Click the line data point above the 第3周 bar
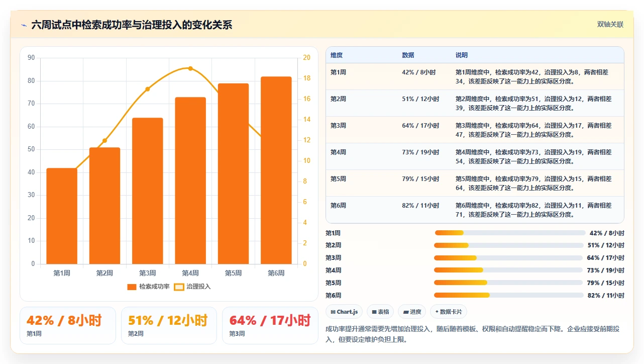 pyautogui.click(x=148, y=89)
